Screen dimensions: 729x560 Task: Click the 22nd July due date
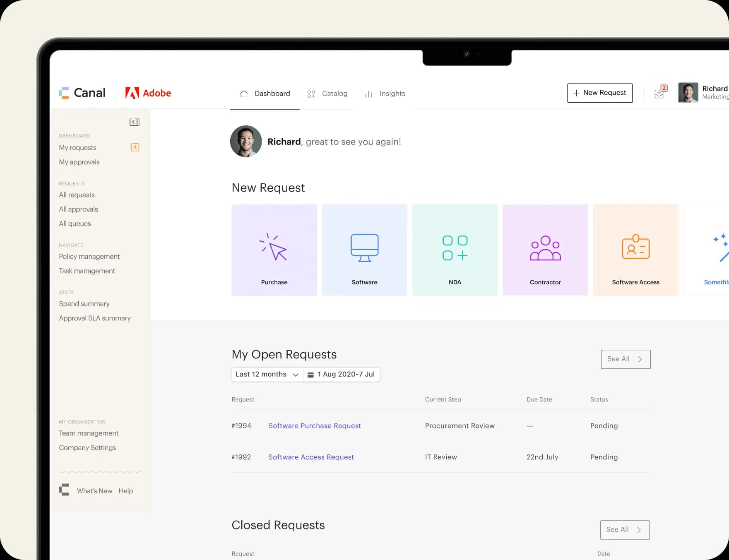coord(542,457)
